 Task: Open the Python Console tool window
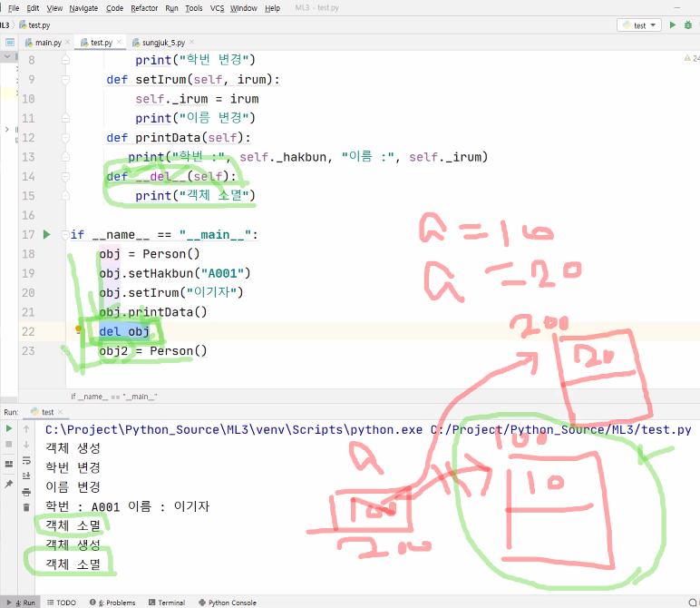point(228,603)
